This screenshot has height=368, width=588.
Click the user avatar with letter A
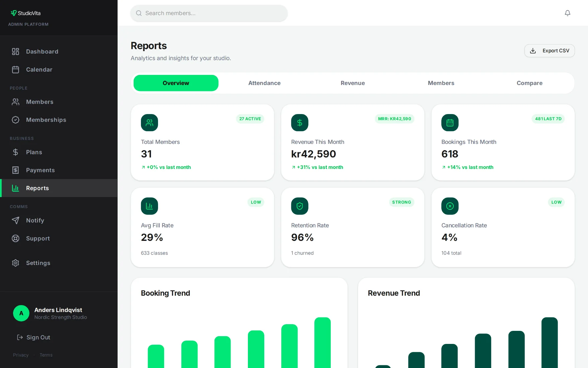click(x=21, y=313)
